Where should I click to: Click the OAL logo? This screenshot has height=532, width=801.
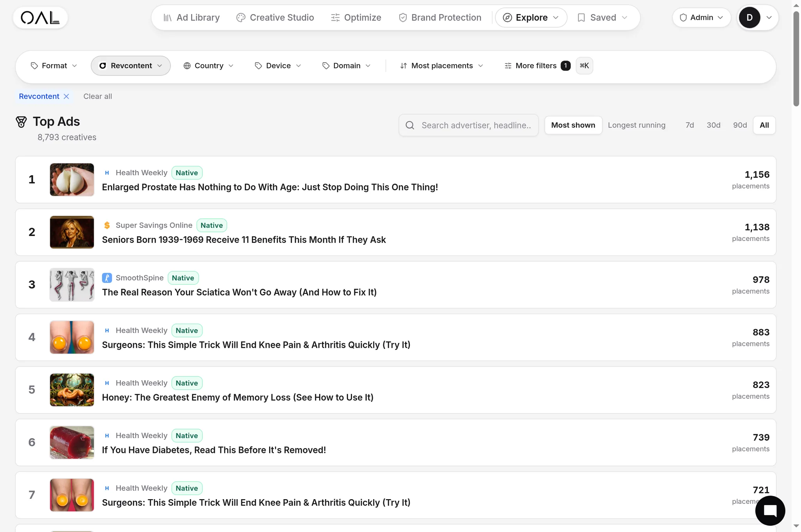(40, 18)
